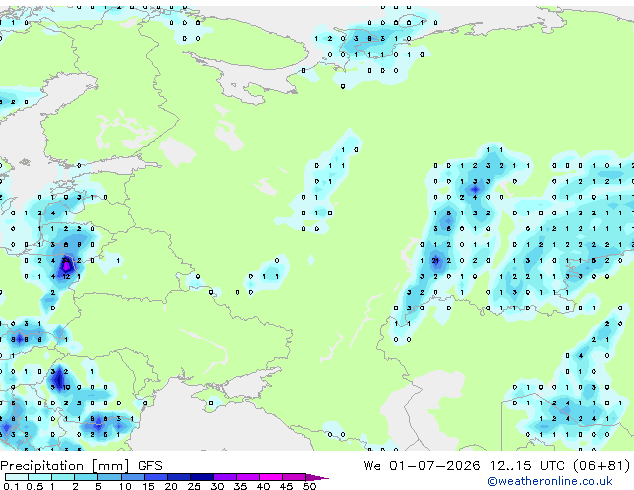Click the 20–25 mm legend color box
This screenshot has height=490, width=634.
coord(179,477)
